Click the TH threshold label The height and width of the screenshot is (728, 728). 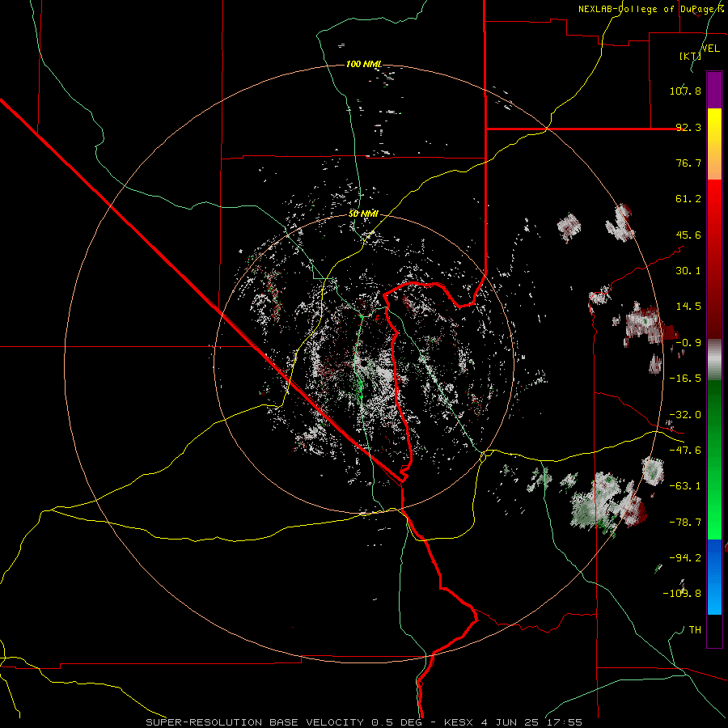[x=695, y=630]
